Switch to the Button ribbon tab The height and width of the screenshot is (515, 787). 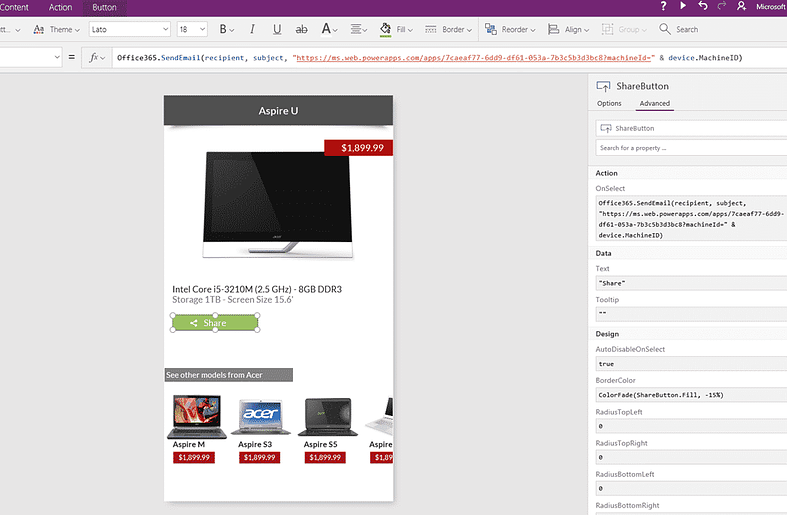click(x=104, y=8)
